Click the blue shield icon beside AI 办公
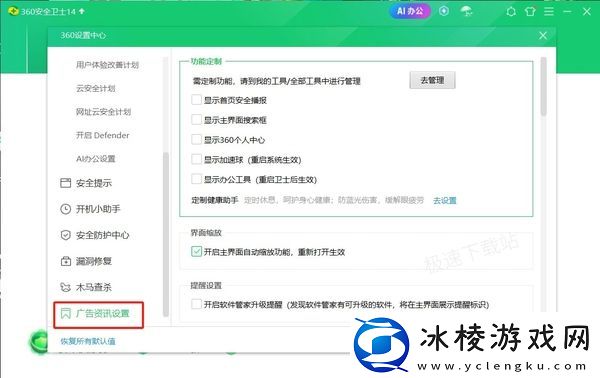This screenshot has width=600, height=378. (x=444, y=11)
